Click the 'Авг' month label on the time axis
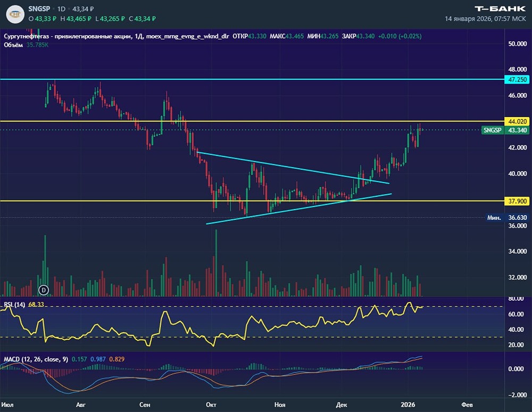Image resolution: width=532 pixels, height=412 pixels. click(x=81, y=405)
